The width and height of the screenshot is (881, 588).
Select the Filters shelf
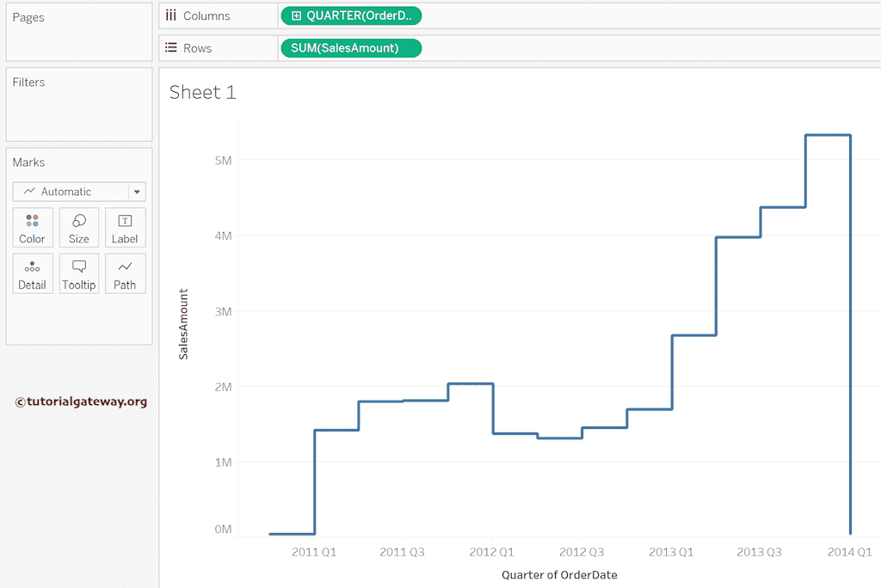click(x=79, y=104)
